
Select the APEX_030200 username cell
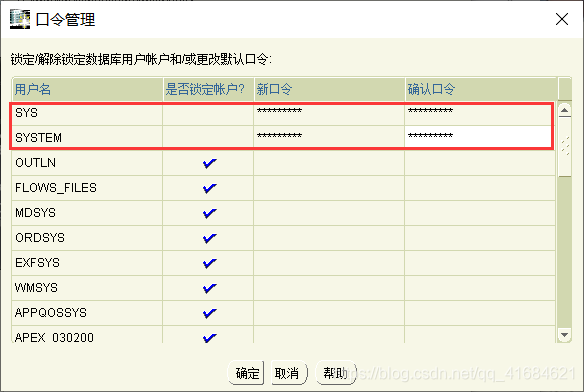coord(87,335)
